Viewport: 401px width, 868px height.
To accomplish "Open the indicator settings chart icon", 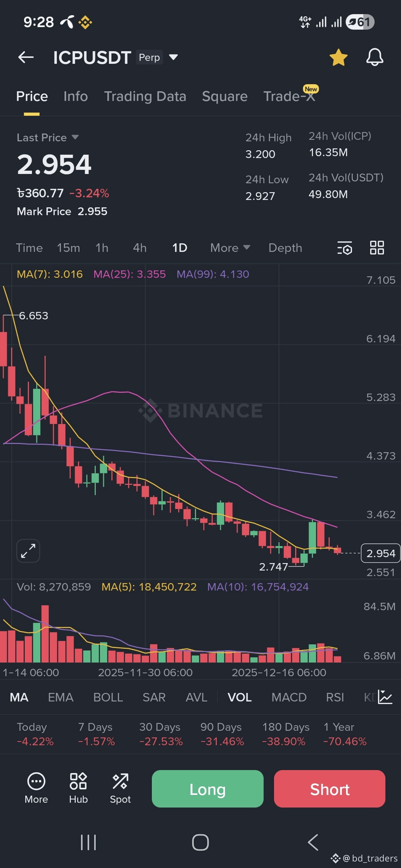I will click(385, 697).
